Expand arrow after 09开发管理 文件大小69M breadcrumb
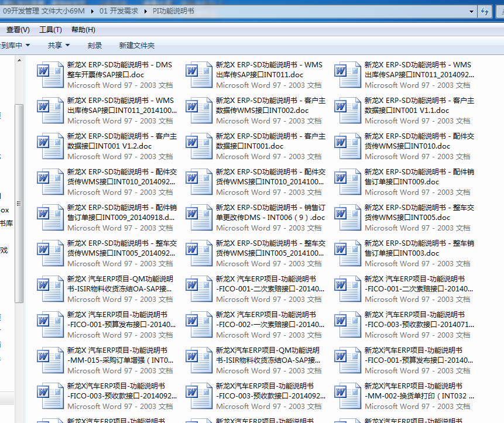The height and width of the screenshot is (423, 504). [92, 11]
